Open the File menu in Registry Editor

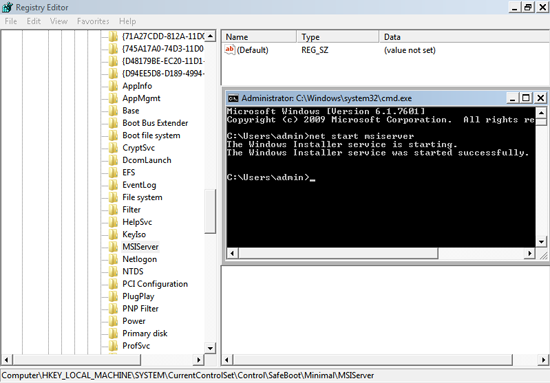pyautogui.click(x=11, y=21)
